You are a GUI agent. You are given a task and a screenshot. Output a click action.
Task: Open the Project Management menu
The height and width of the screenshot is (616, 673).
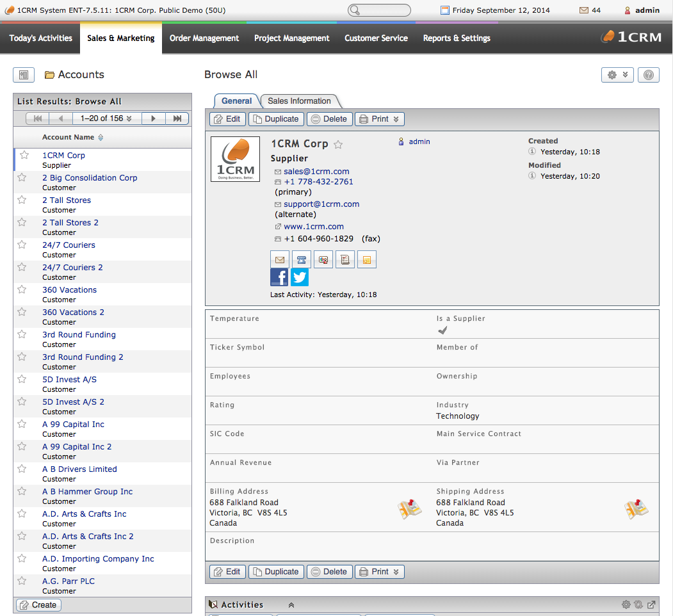click(x=291, y=38)
